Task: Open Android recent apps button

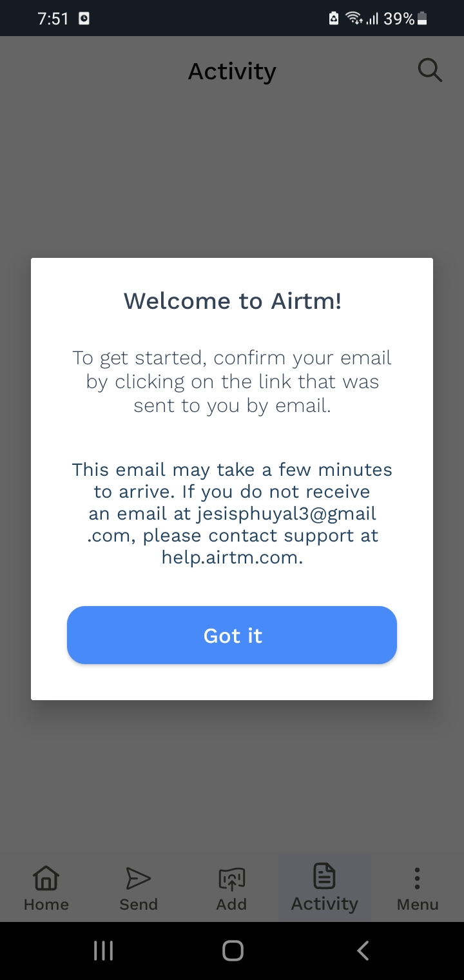Action: (103, 950)
